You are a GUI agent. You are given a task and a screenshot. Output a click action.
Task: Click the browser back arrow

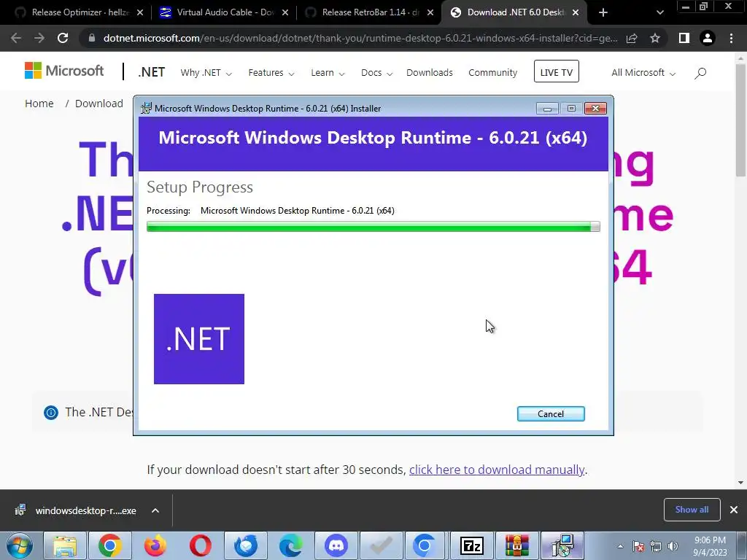tap(16, 38)
